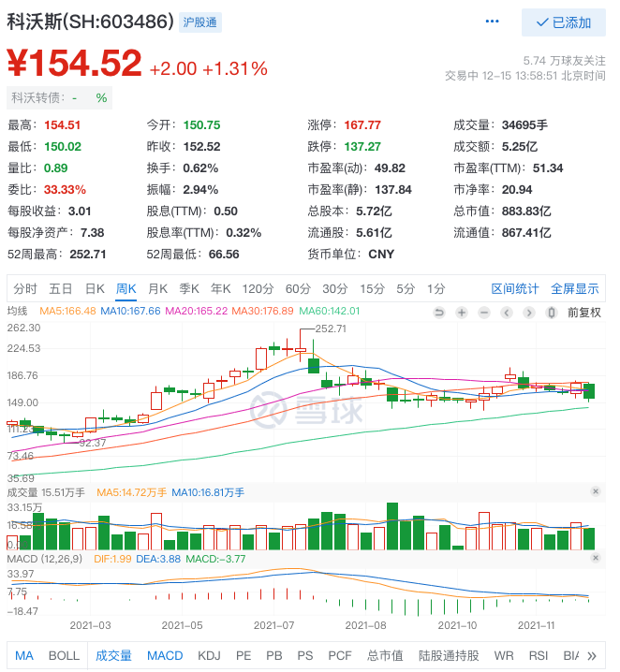
Task: Click the 成交额 5.25亿 value
Action: point(519,147)
